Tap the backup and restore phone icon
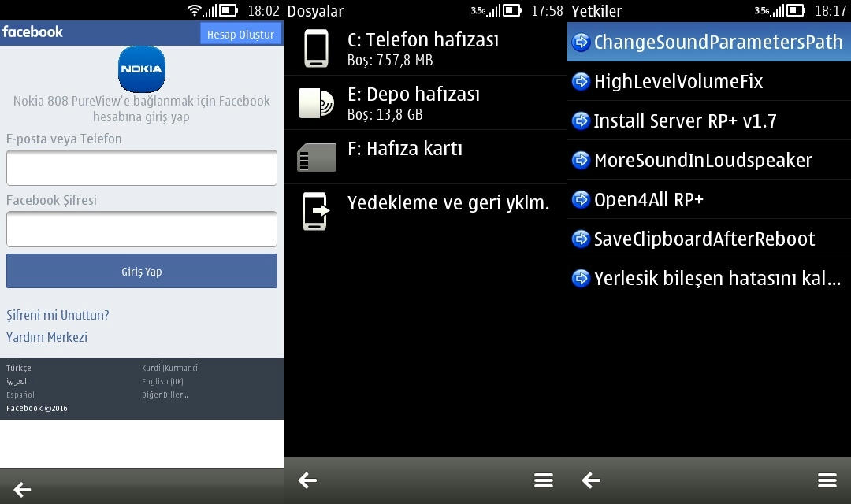Viewport: 851px width, 504px height. [317, 211]
